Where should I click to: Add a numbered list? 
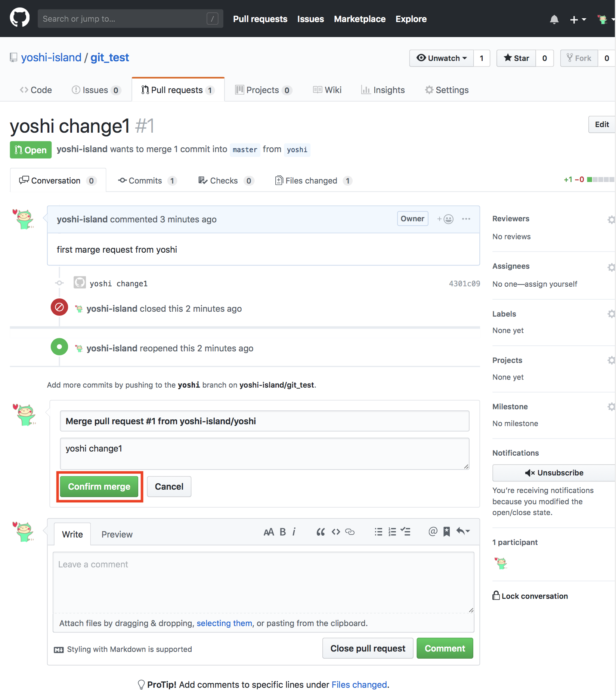(392, 532)
